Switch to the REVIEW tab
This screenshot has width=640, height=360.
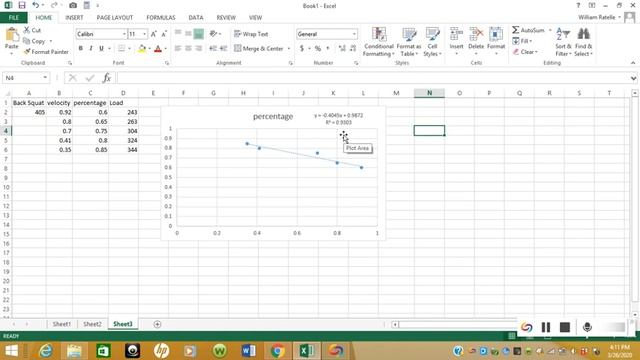226,18
